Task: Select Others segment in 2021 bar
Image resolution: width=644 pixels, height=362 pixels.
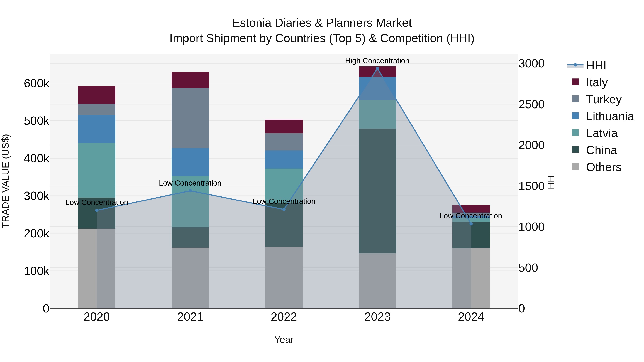Action: coord(190,278)
